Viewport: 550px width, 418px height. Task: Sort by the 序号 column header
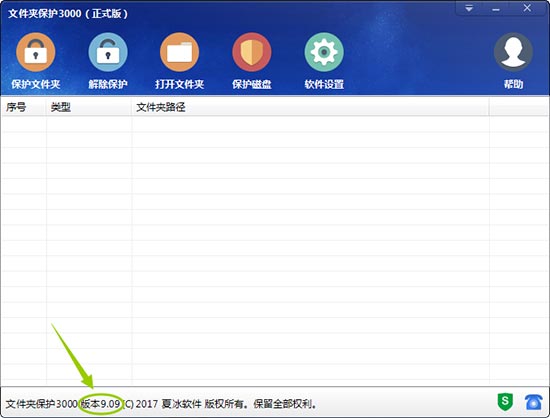point(24,107)
